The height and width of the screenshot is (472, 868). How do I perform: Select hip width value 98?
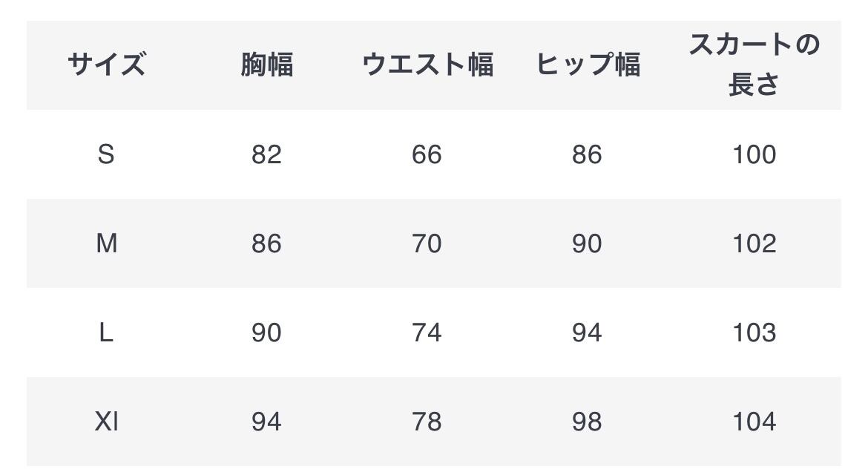pos(587,422)
